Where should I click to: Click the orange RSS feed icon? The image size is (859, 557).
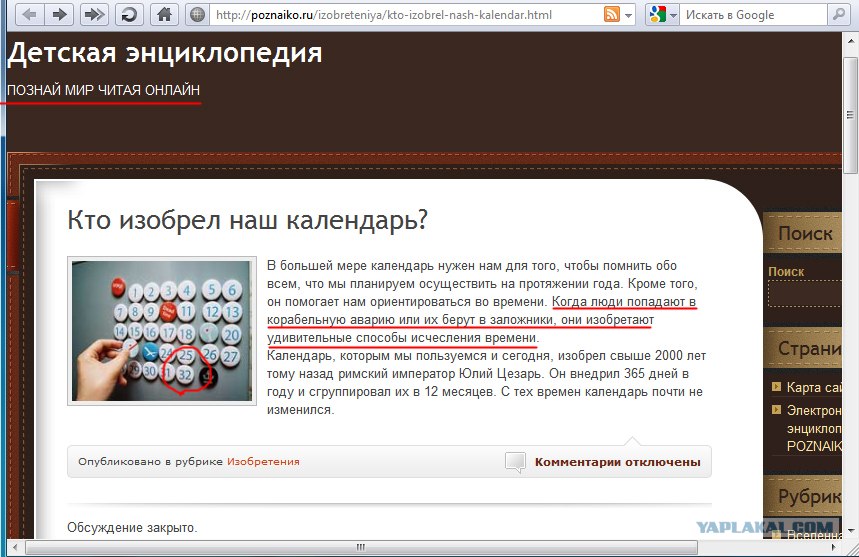point(611,14)
